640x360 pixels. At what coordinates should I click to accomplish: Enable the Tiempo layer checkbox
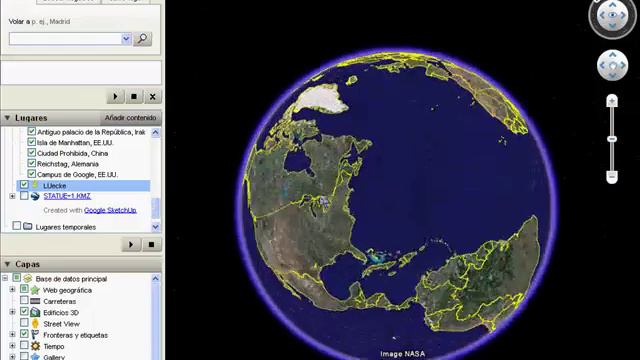24,346
